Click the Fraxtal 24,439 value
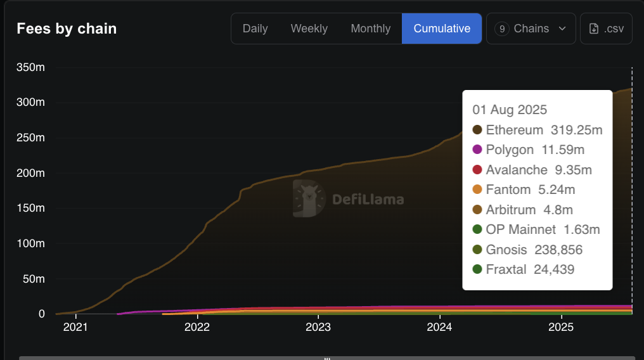Screen dimensions: 644x360 pos(553,270)
